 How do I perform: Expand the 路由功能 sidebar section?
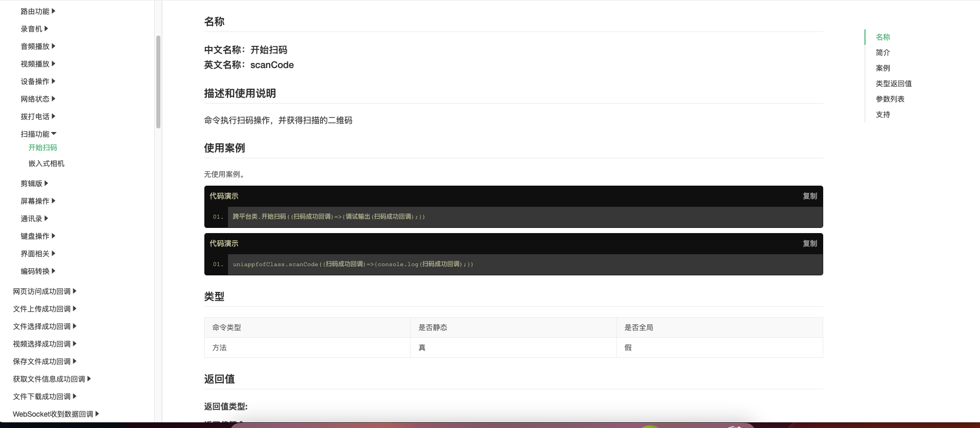coord(38,11)
